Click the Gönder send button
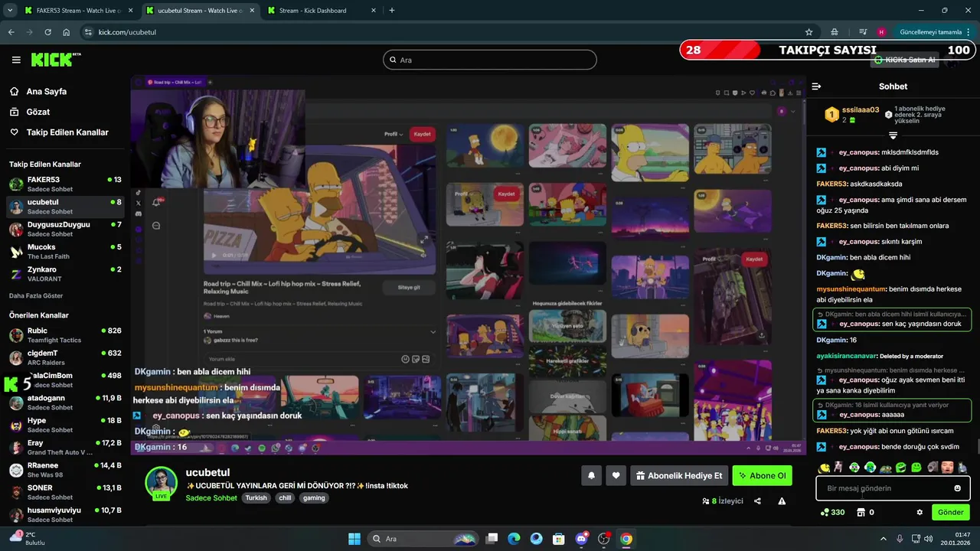980x551 pixels. click(950, 512)
